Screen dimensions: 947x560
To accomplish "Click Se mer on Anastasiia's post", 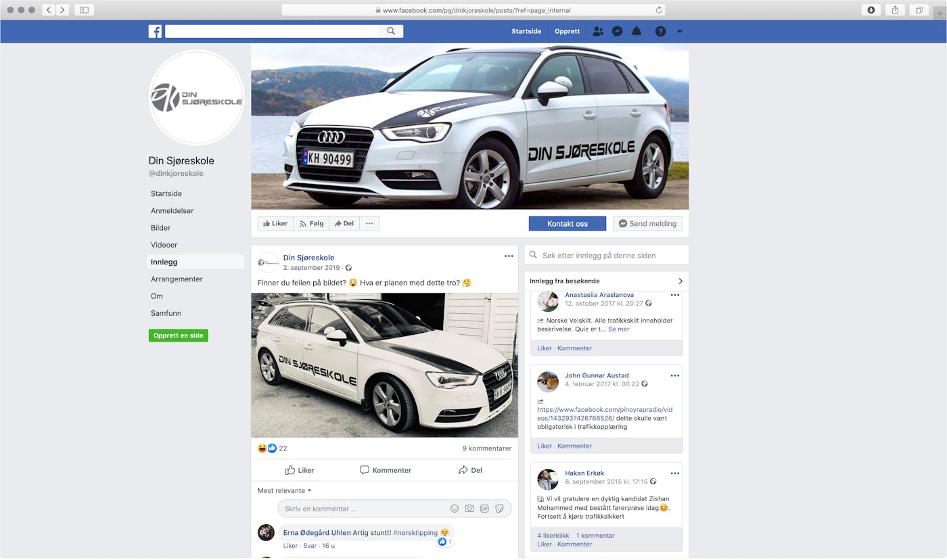I will click(619, 329).
